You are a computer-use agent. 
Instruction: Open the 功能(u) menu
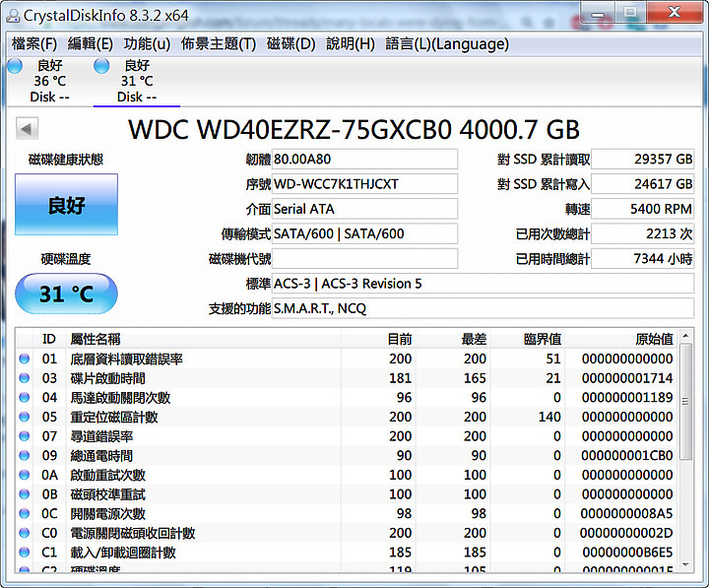147,44
